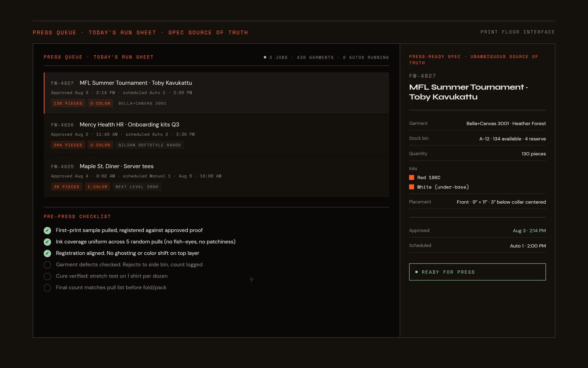The width and height of the screenshot is (588, 368).
Task: Click the queue panel Press Queue heading
Action: pos(98,57)
